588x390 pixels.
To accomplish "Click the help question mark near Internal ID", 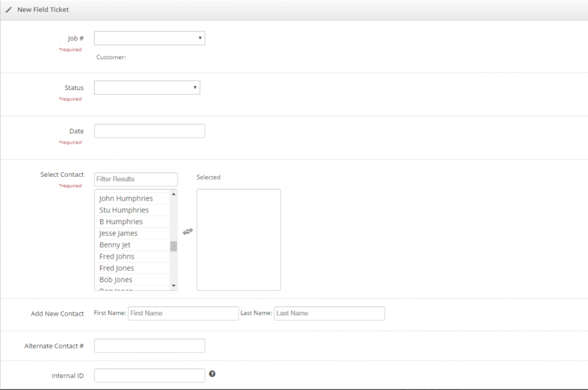I will pos(212,374).
